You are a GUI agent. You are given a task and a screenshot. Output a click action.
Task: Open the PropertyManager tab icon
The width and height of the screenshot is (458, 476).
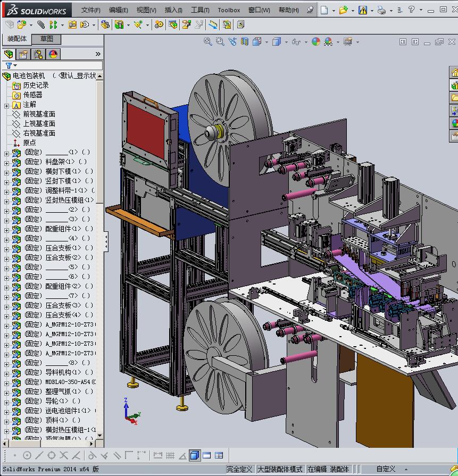(x=23, y=54)
